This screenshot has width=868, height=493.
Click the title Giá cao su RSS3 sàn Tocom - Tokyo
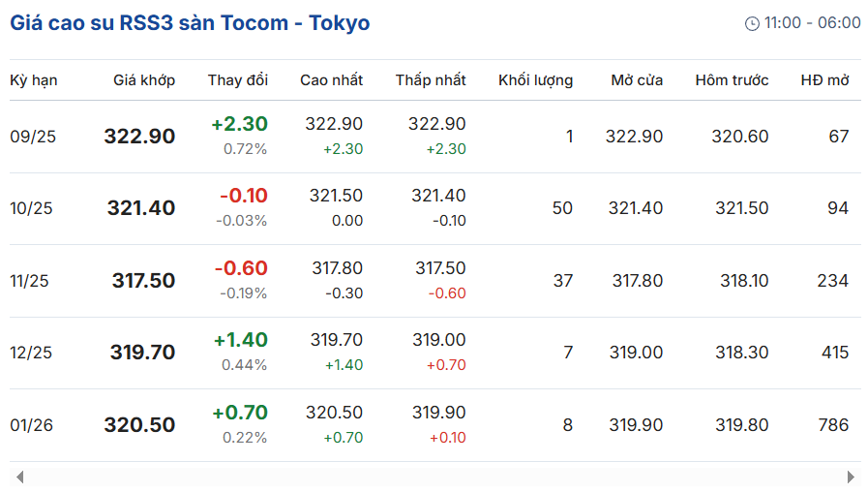pos(190,23)
